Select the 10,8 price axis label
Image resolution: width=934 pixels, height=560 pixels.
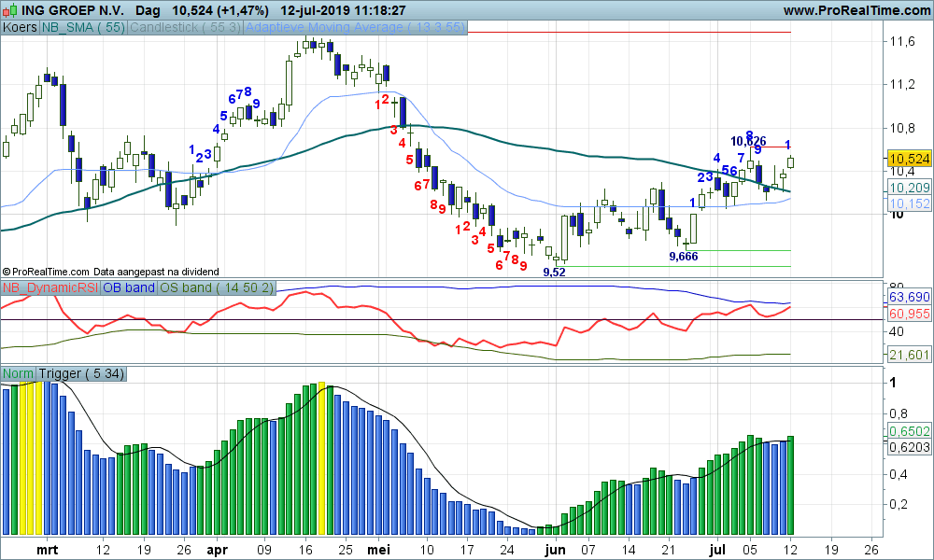pyautogui.click(x=902, y=128)
